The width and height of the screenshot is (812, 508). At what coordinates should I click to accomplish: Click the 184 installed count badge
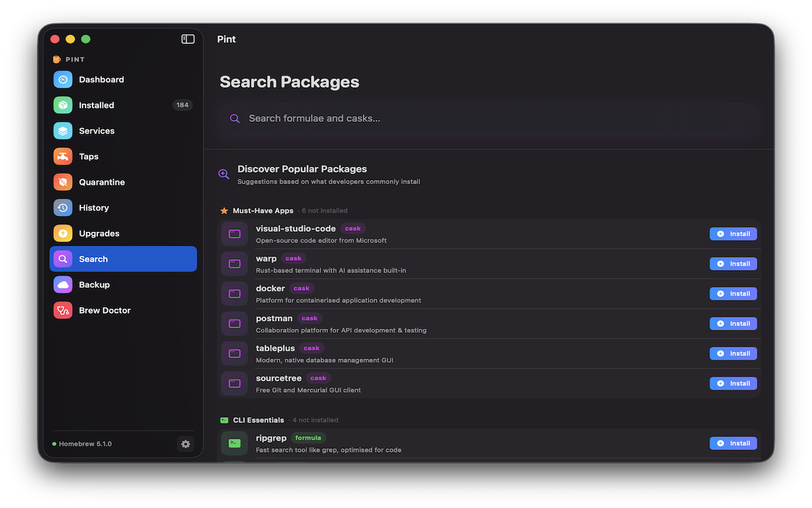(183, 105)
